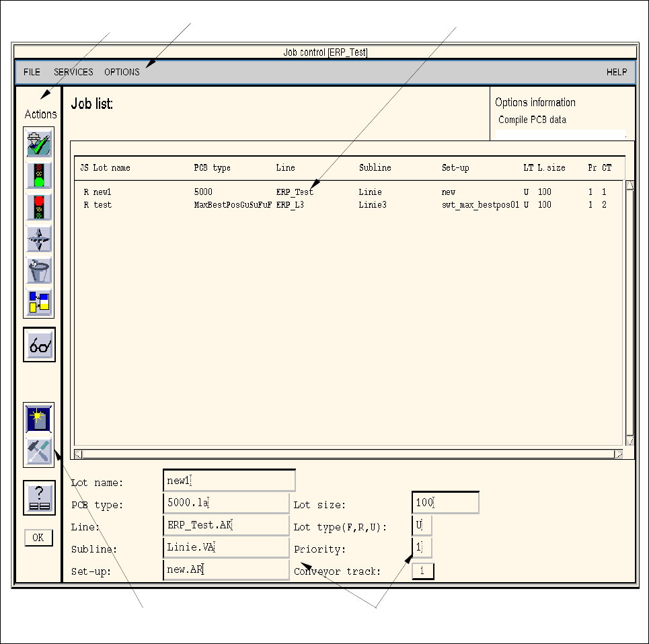Open the OPTIONS menu
This screenshot has height=644, width=649.
pyautogui.click(x=122, y=72)
